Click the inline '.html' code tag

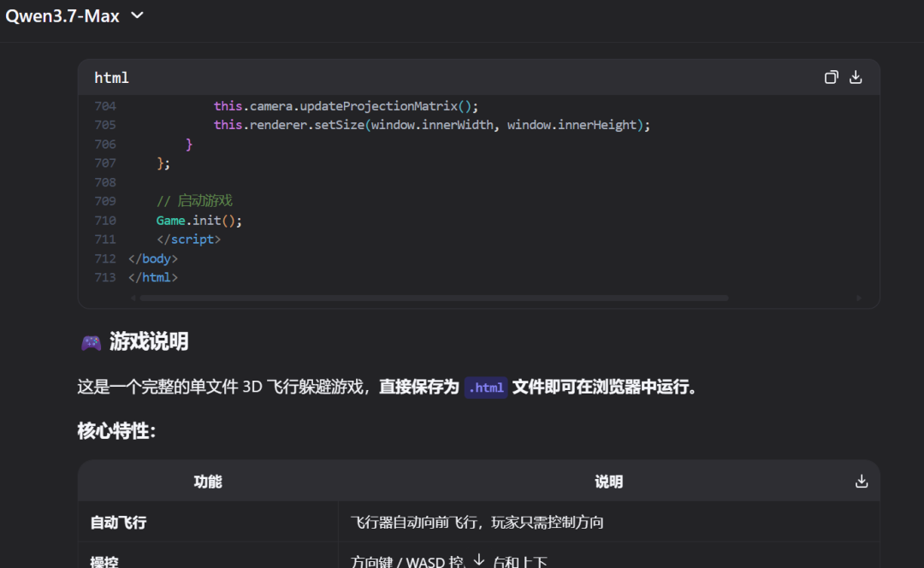click(x=486, y=388)
